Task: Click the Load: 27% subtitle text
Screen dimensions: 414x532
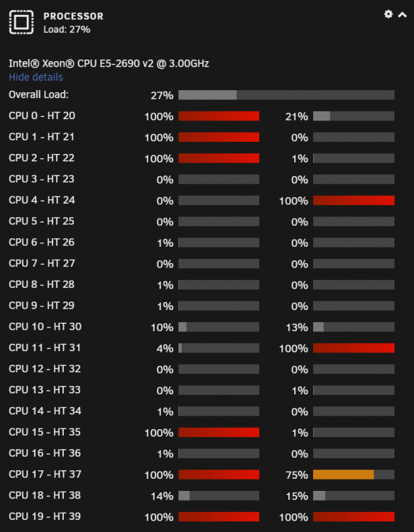Action: coord(67,30)
